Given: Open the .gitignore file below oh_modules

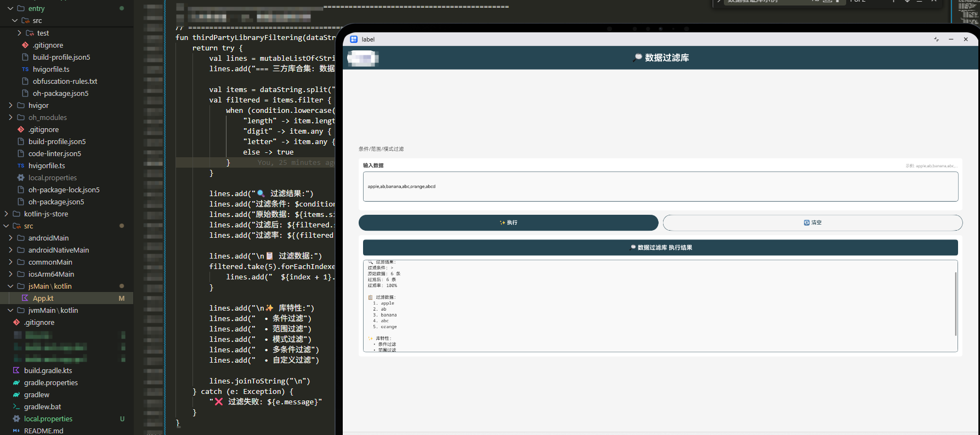Looking at the screenshot, I should tap(43, 129).
